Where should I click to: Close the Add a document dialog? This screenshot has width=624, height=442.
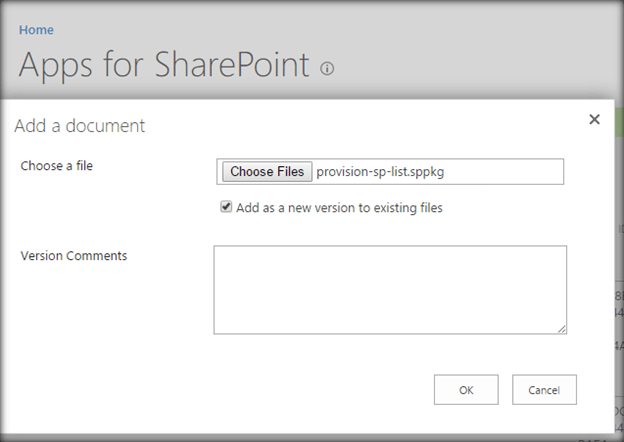point(594,120)
